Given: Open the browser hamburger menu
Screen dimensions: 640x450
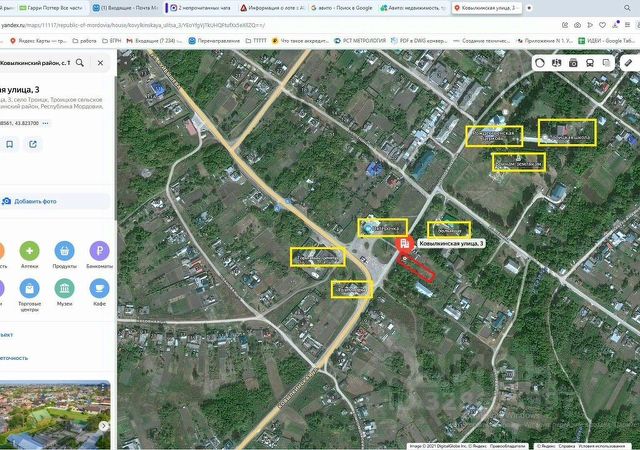Looking at the screenshot, I should coord(627,25).
